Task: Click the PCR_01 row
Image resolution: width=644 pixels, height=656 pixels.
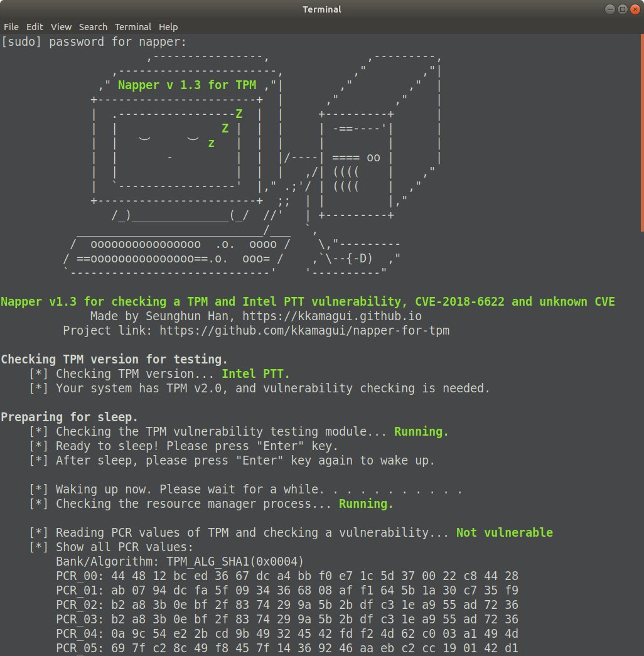Action: pos(287,590)
